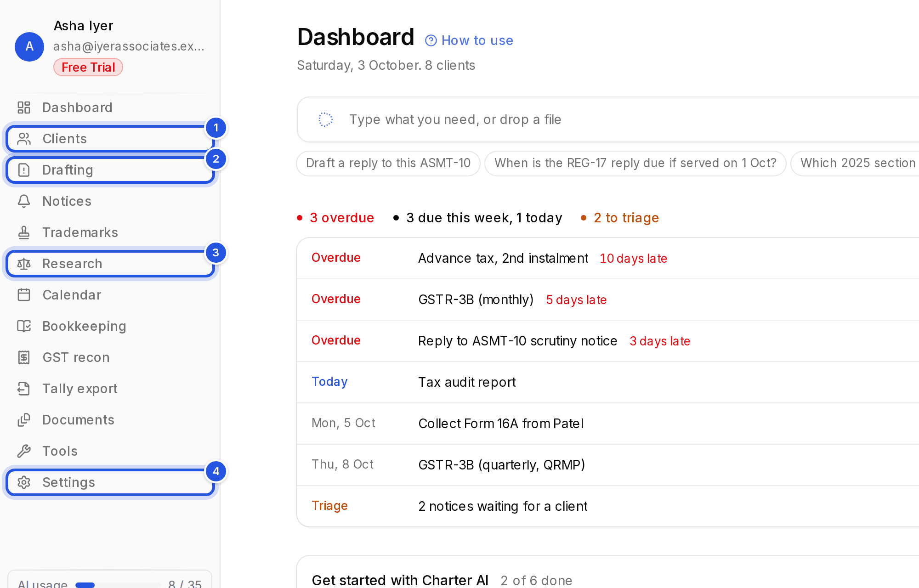The image size is (919, 588).
Task: Click the Free Trial badge
Action: [x=88, y=67]
